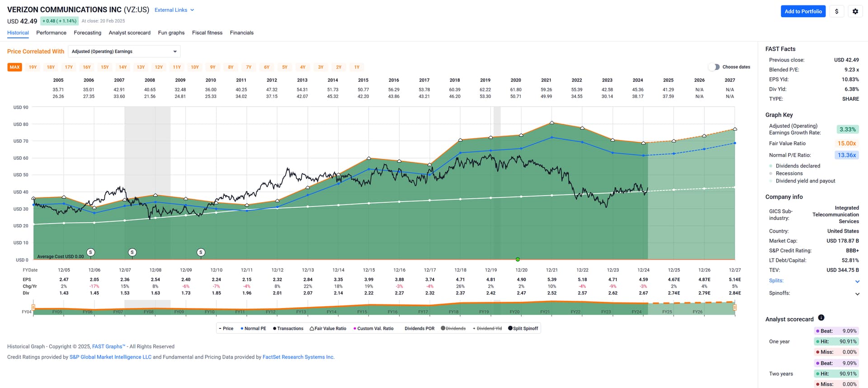Image resolution: width=868 pixels, height=388 pixels.
Task: Click green dot marker at 12/20 on axis
Action: tap(518, 259)
